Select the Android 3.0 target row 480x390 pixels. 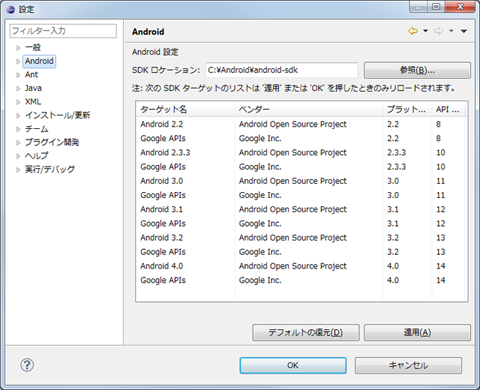point(301,181)
